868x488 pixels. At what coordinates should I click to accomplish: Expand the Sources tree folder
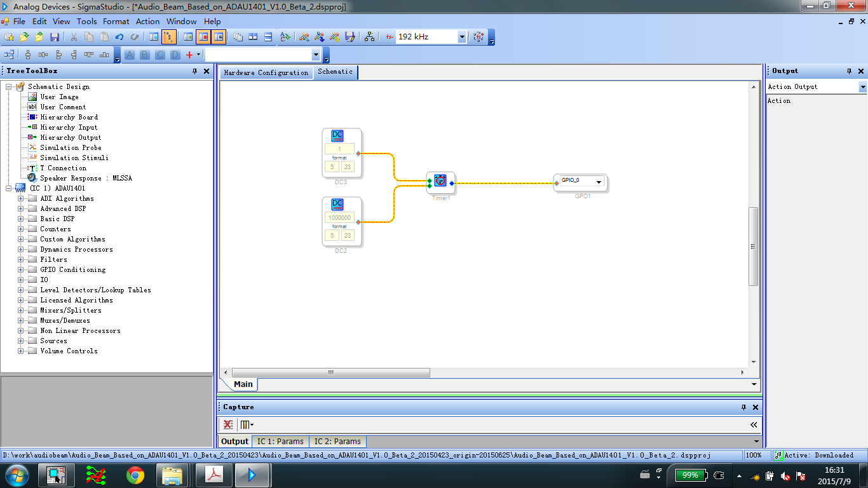20,341
